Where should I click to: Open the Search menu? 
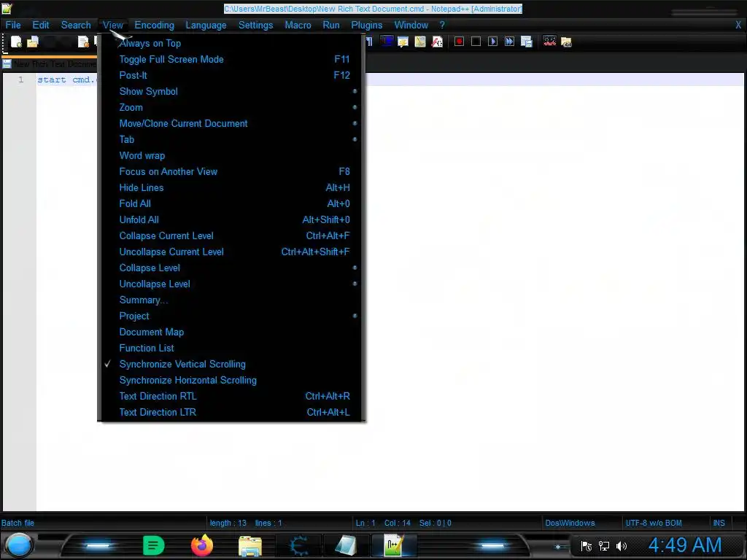(x=76, y=26)
